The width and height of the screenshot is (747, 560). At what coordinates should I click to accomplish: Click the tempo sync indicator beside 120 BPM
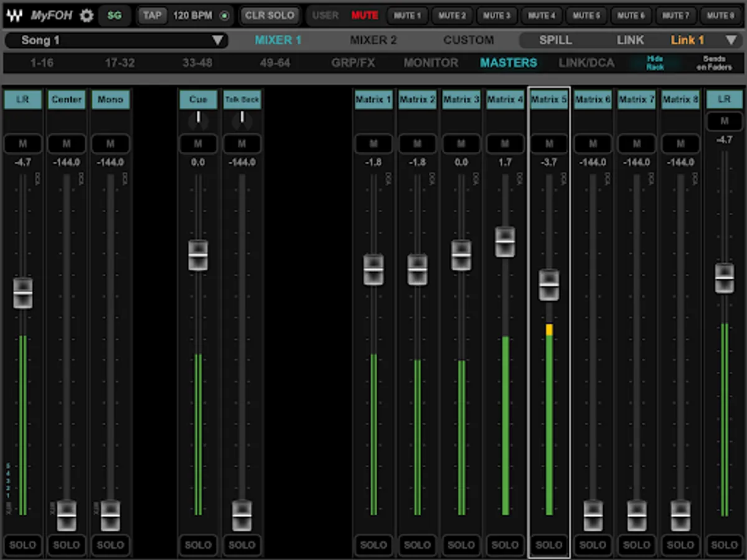coord(224,16)
